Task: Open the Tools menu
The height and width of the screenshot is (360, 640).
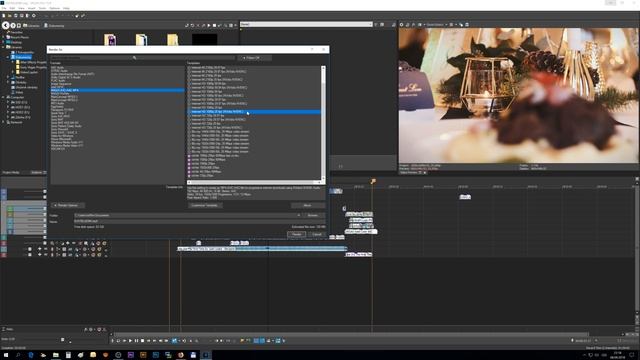Action: click(42, 8)
